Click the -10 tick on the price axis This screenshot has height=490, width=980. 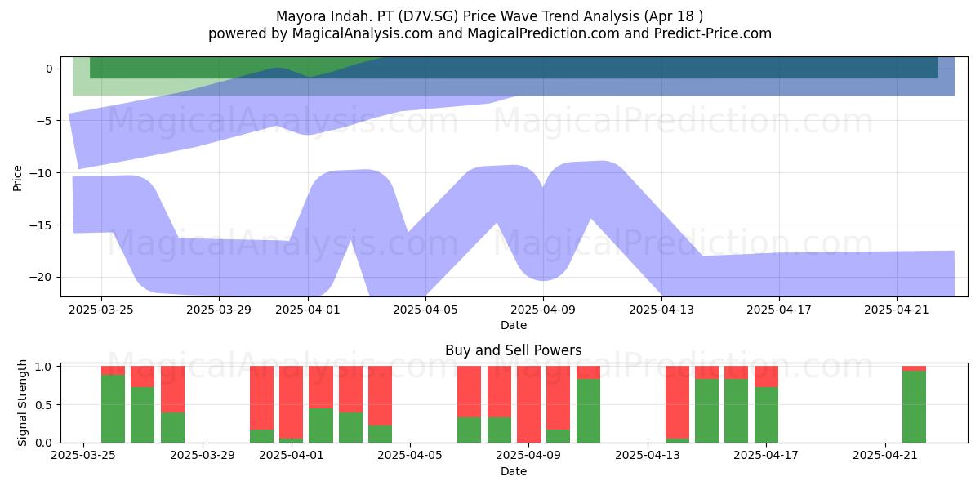(x=39, y=173)
